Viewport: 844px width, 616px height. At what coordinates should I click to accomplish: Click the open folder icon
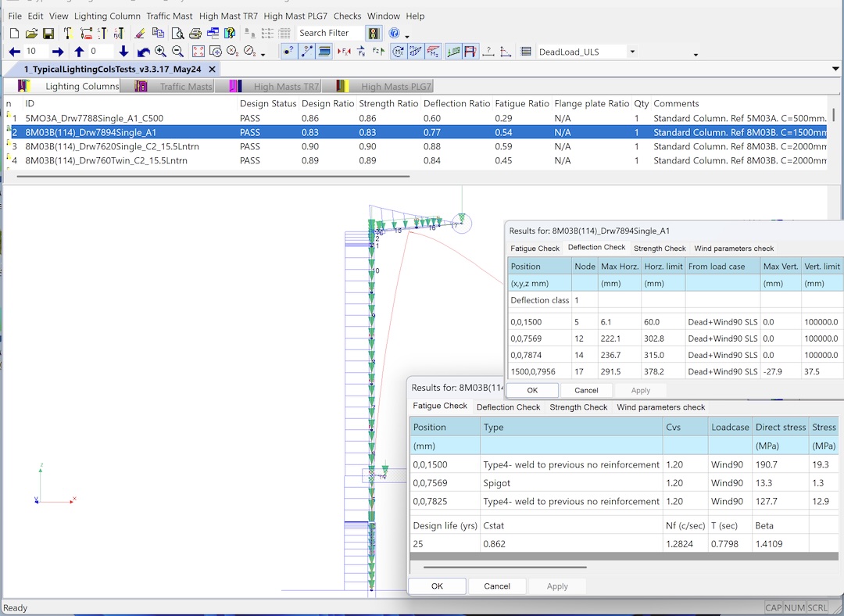point(31,34)
